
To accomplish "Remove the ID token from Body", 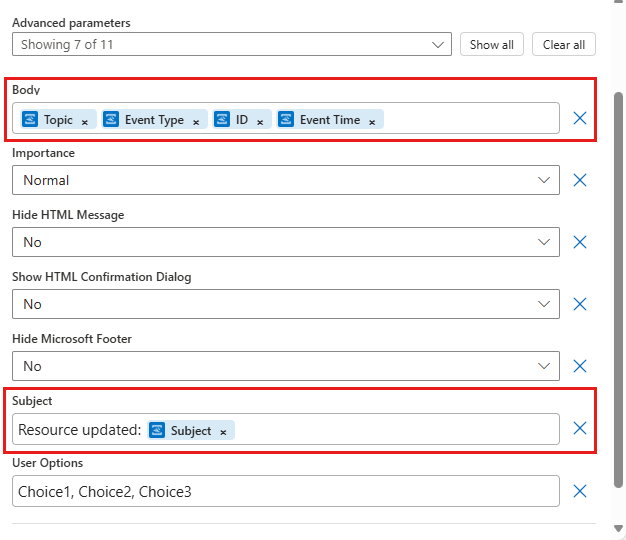I will point(260,121).
